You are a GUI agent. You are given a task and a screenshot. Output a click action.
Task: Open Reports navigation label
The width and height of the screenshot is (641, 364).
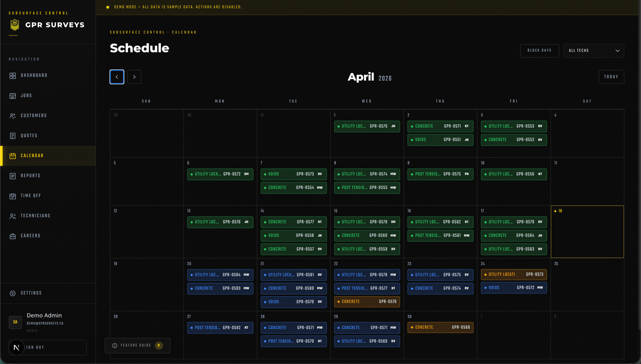tap(30, 176)
